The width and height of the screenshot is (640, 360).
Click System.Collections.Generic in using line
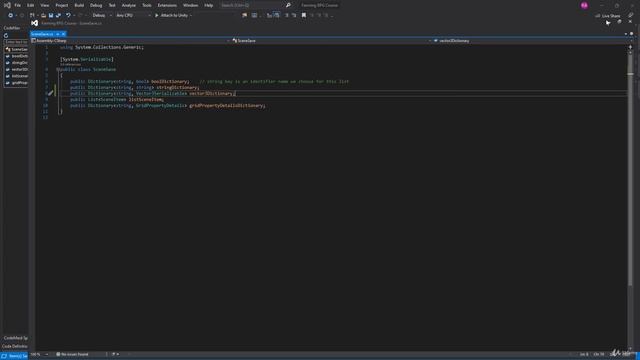tap(108, 47)
